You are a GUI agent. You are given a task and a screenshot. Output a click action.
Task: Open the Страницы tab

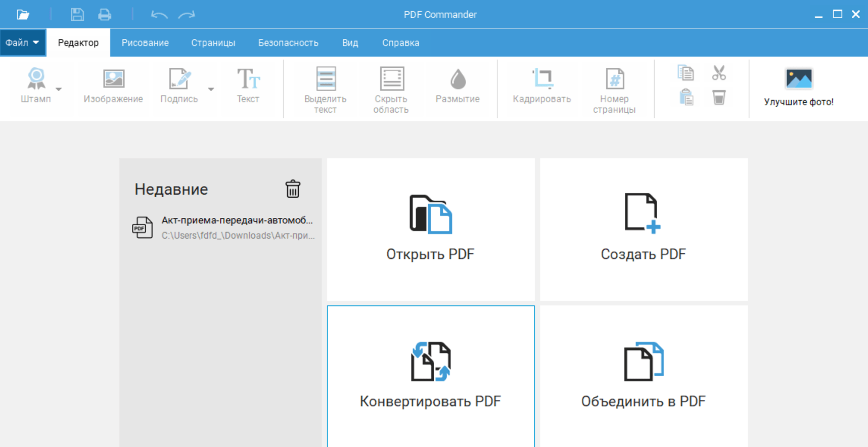213,42
